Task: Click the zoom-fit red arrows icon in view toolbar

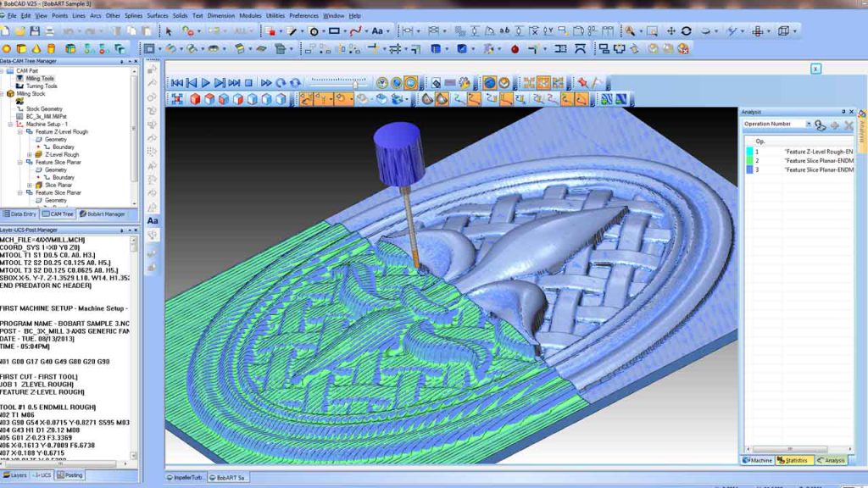Action: click(177, 99)
